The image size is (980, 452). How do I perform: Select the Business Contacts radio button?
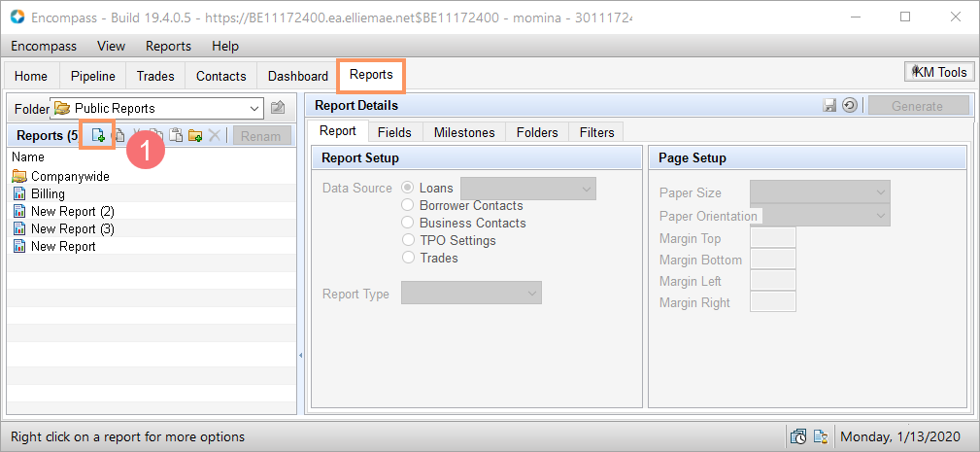[408, 223]
